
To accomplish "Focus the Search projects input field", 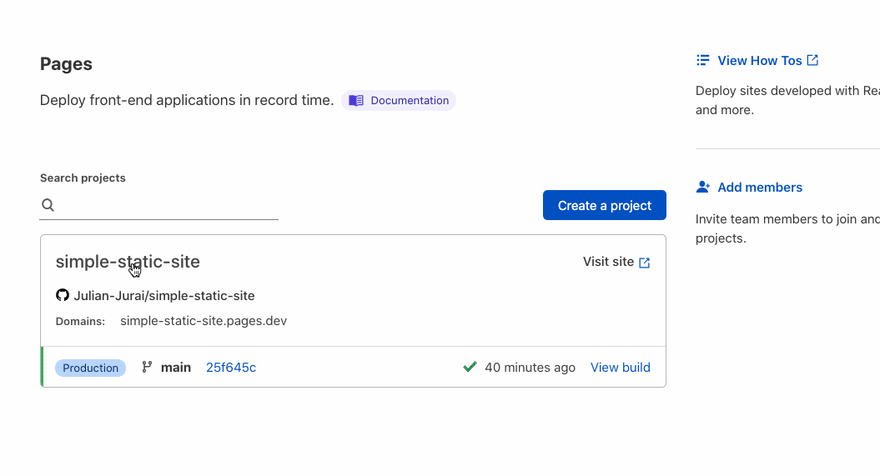I will pyautogui.click(x=159, y=205).
